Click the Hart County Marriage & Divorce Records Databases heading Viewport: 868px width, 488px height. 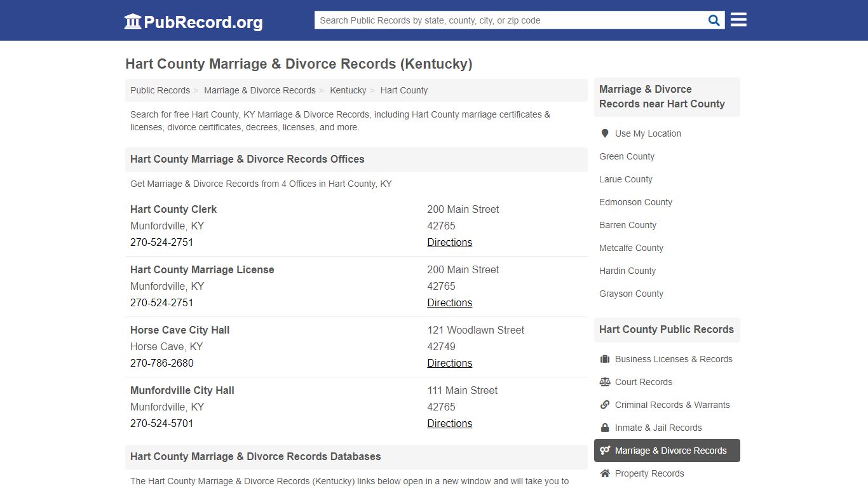[255, 456]
